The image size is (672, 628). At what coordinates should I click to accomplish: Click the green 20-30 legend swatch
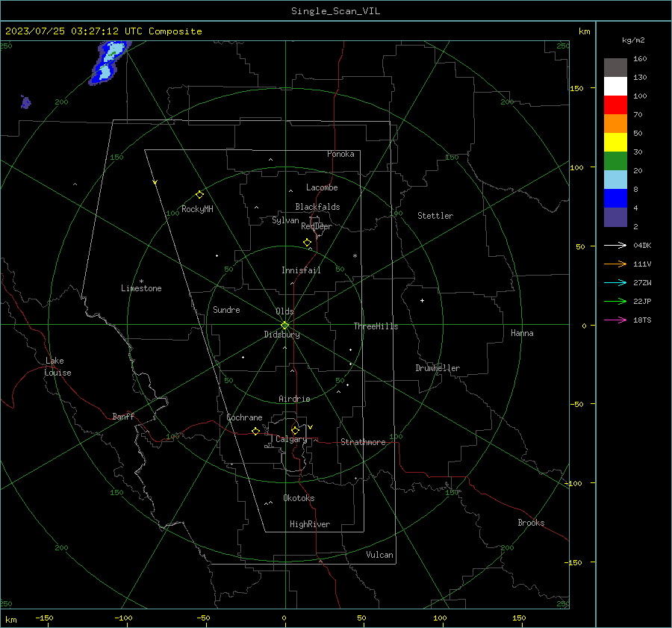pos(615,161)
